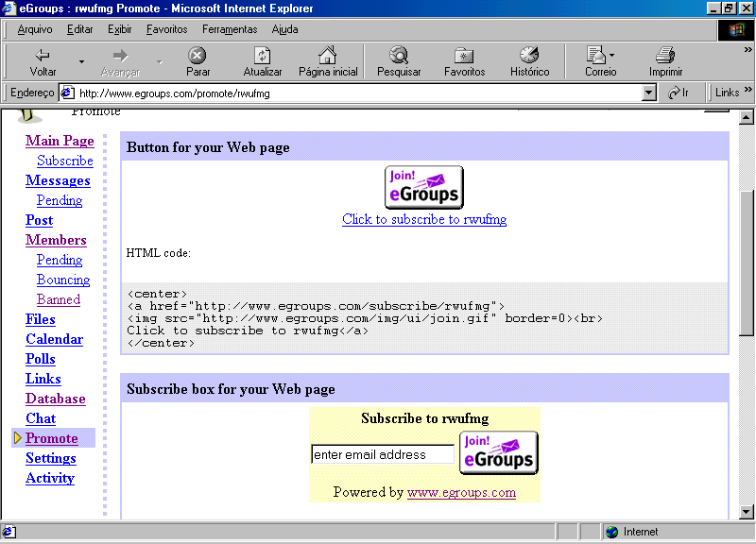This screenshot has height=544, width=756.
Task: Click the Internet Explorer title bar icon
Action: pyautogui.click(x=9, y=8)
